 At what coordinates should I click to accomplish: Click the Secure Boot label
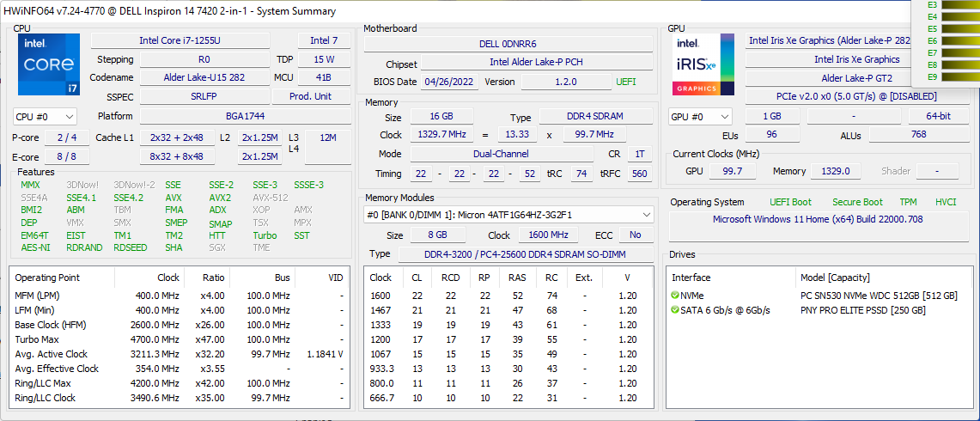[857, 202]
